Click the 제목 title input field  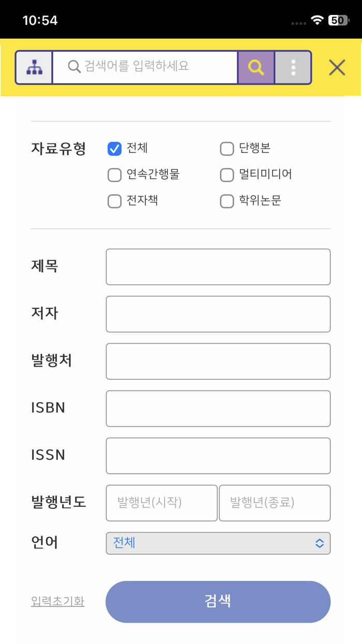218,267
